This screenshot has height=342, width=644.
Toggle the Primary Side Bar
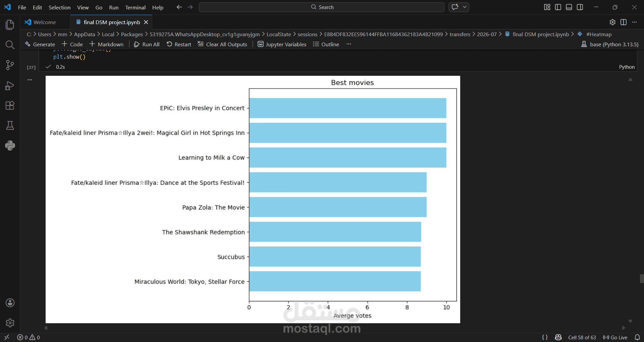pos(558,7)
